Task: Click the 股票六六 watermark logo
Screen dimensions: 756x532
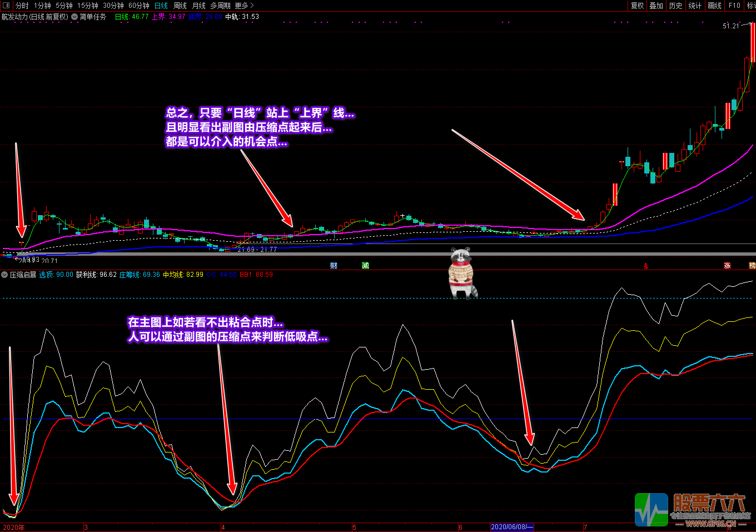Action: pos(692,509)
